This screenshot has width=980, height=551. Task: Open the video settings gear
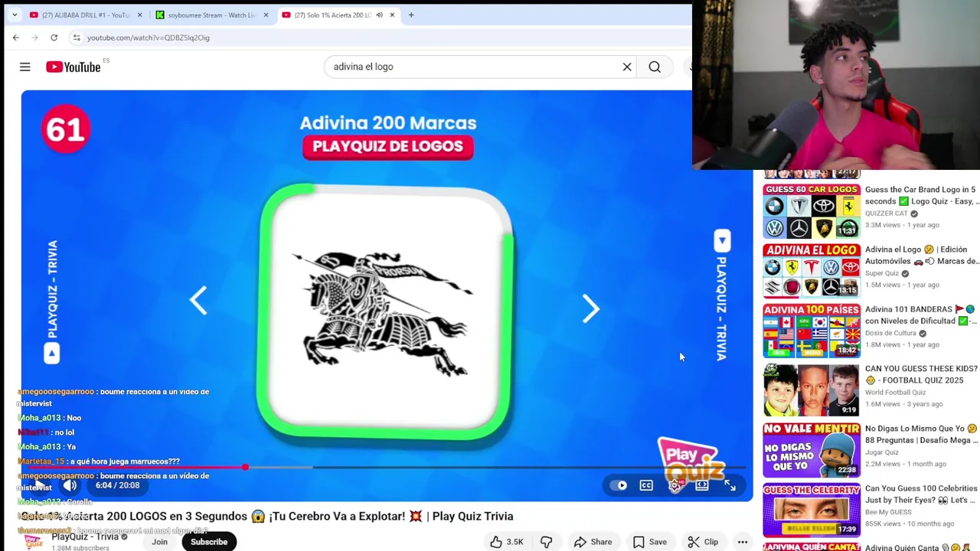click(x=675, y=485)
